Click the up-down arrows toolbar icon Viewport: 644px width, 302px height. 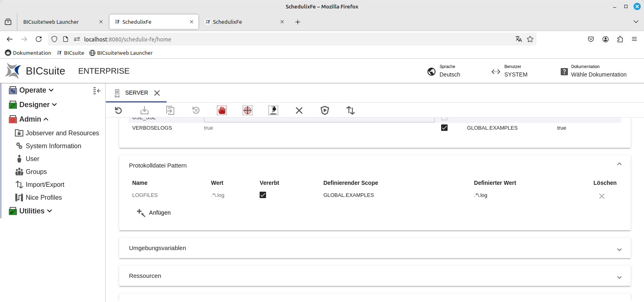point(351,110)
